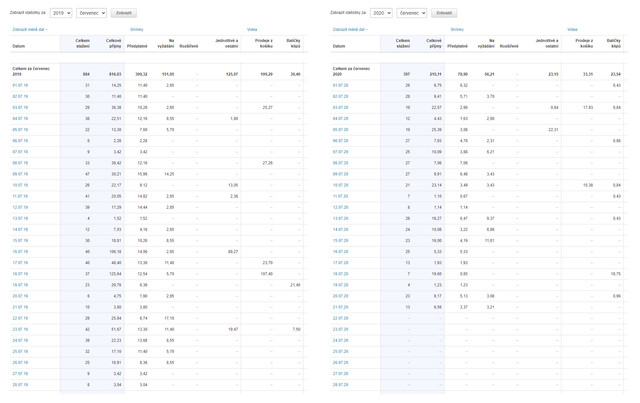Image resolution: width=640 pixels, height=403 pixels.
Task: Click the Rozšířené header in 2020 table
Action: [x=509, y=46]
